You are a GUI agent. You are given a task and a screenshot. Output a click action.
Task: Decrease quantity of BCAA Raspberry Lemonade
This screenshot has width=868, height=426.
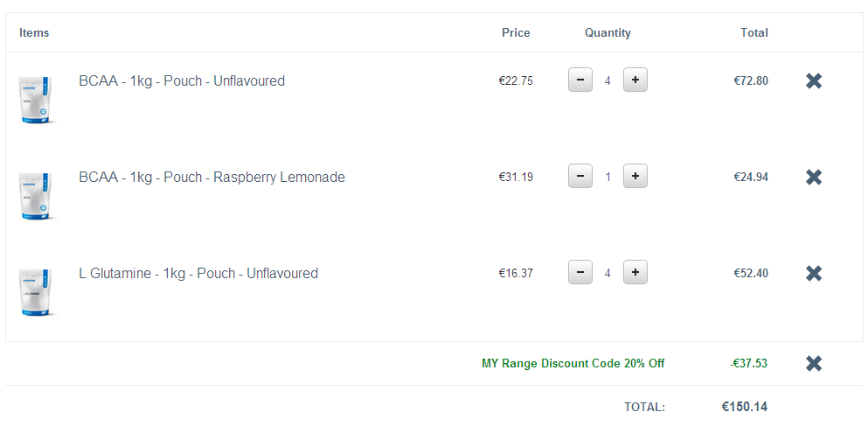tap(580, 177)
